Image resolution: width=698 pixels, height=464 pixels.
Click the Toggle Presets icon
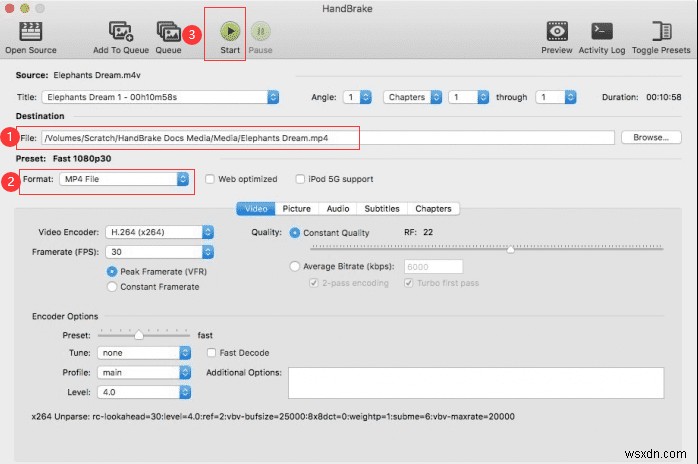(x=661, y=31)
